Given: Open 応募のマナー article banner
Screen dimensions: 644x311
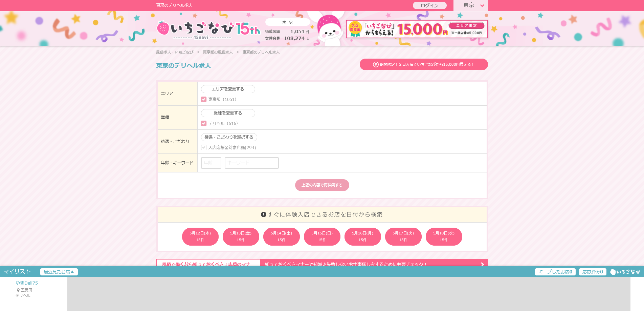Looking at the screenshot, I should click(x=322, y=263).
